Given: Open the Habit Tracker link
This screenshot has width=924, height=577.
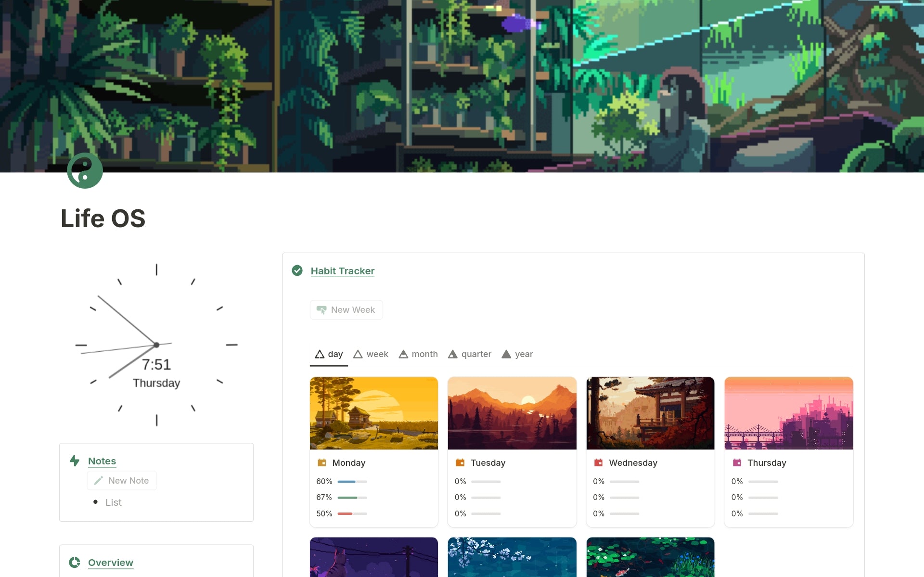Looking at the screenshot, I should pyautogui.click(x=342, y=271).
